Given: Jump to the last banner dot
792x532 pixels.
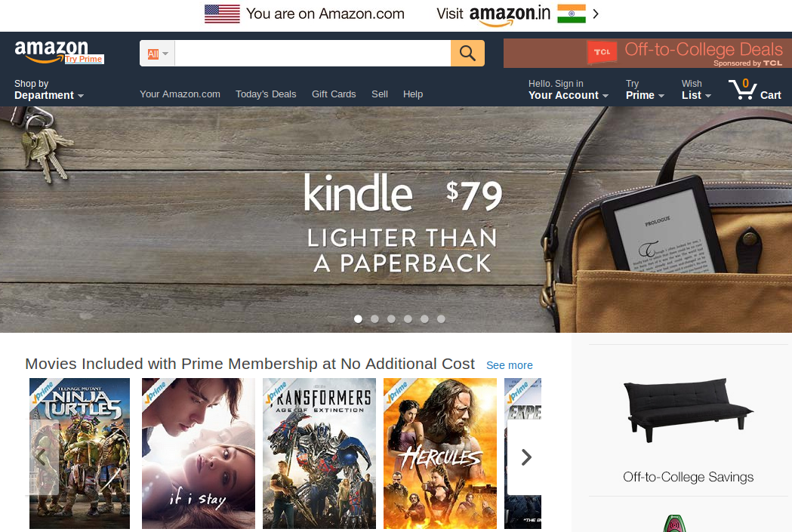Looking at the screenshot, I should [441, 319].
